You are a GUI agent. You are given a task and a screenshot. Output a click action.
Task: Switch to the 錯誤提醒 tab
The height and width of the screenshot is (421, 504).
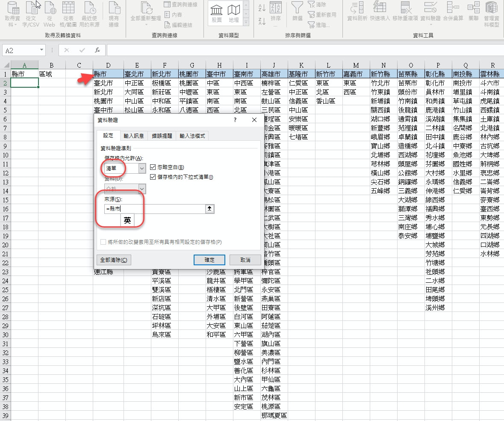click(162, 136)
